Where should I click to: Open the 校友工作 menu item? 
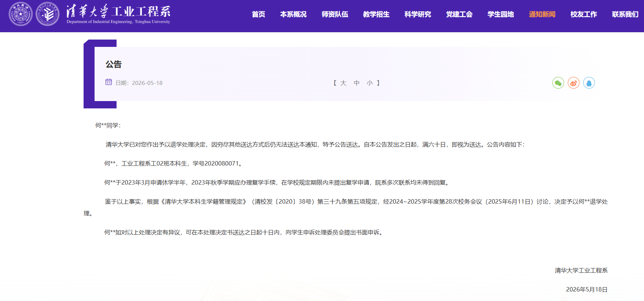click(x=584, y=14)
